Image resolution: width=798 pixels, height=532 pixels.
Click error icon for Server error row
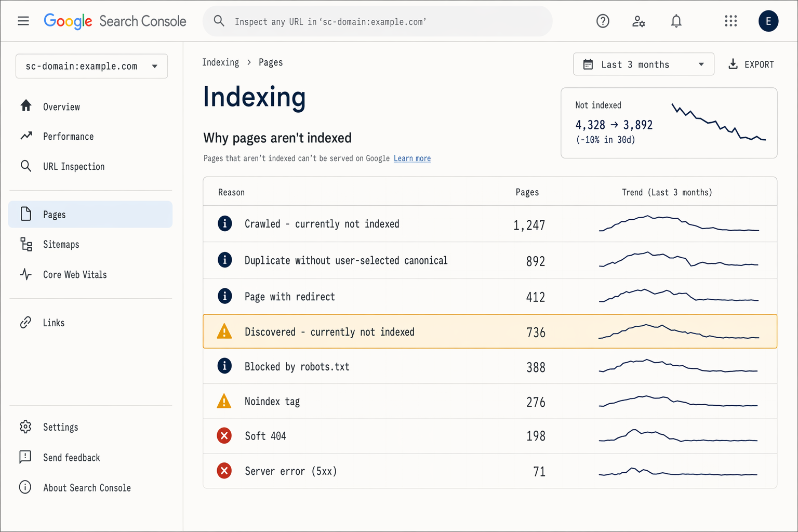pyautogui.click(x=224, y=471)
